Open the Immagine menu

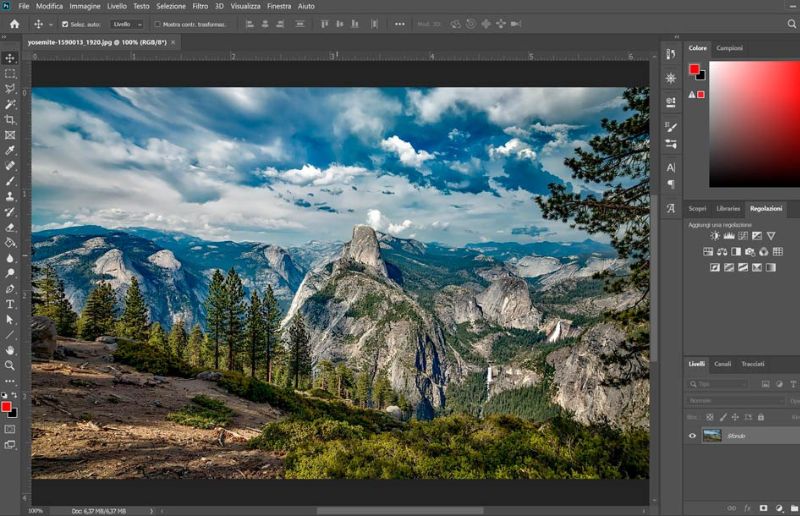(85, 6)
